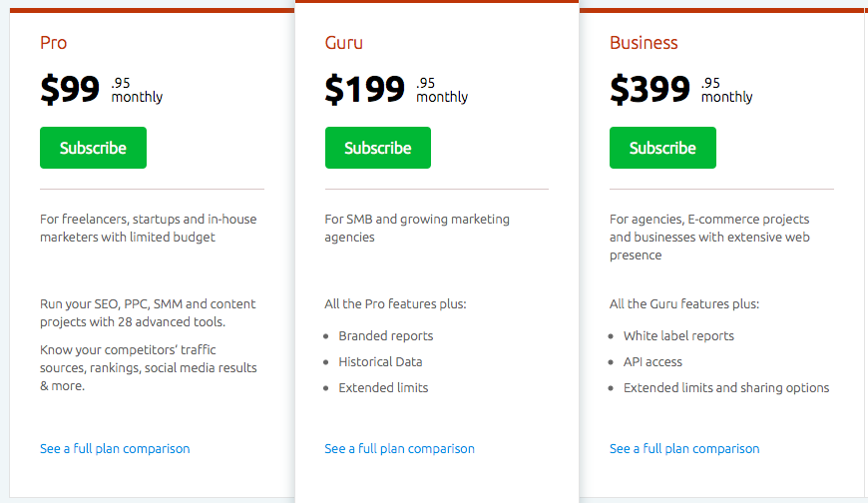Subscribe to the Guru plan
This screenshot has height=503, width=868.
[378, 148]
